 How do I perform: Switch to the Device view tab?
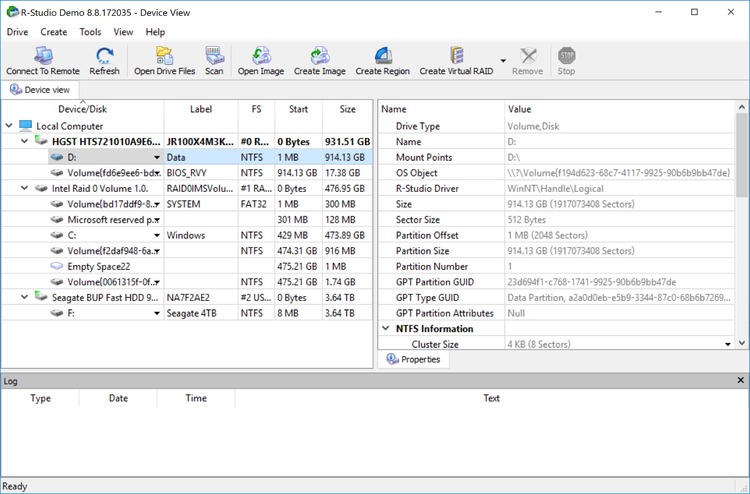point(40,89)
